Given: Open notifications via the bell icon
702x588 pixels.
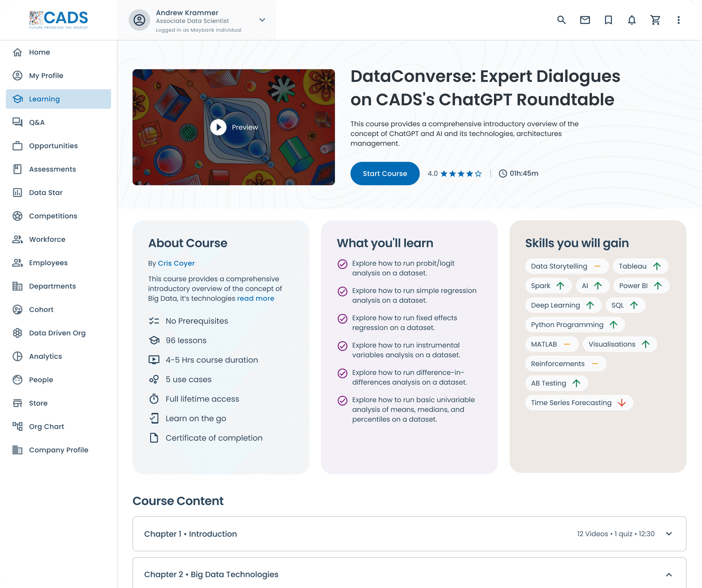Looking at the screenshot, I should (631, 20).
